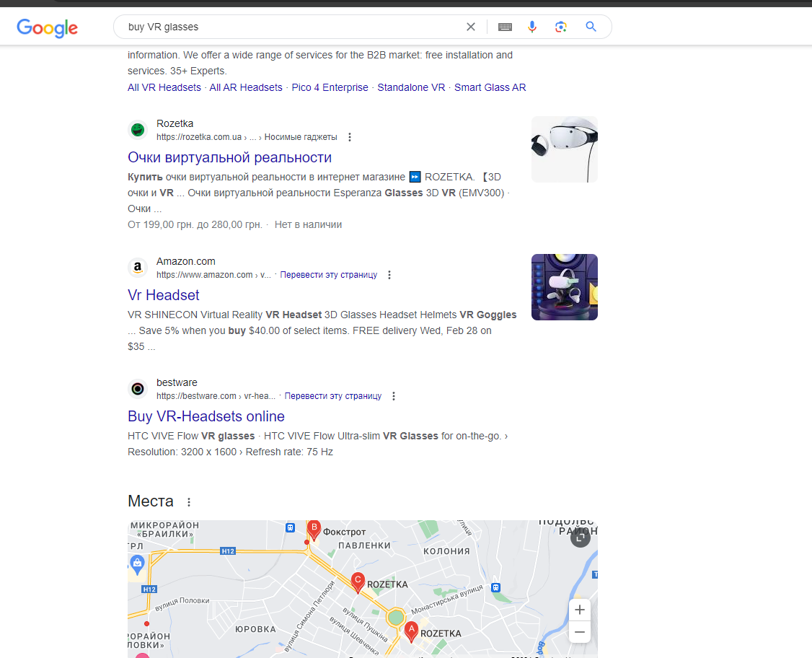The image size is (812, 658).
Task: Click the "От 199,00 грн. до 280,00 грн." price text
Action: [x=195, y=225]
